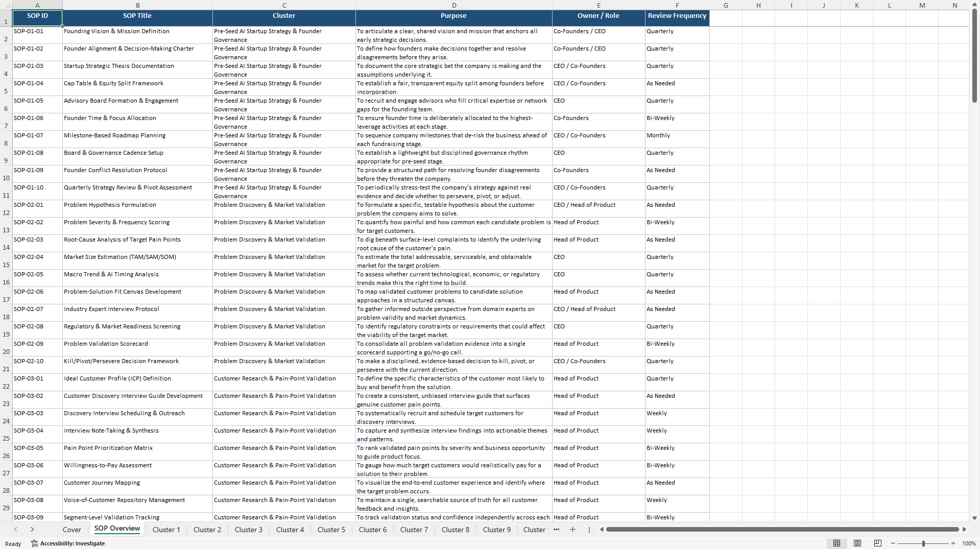Select cell SOP-02-04
Screen dimensions: 980x549
(37, 261)
